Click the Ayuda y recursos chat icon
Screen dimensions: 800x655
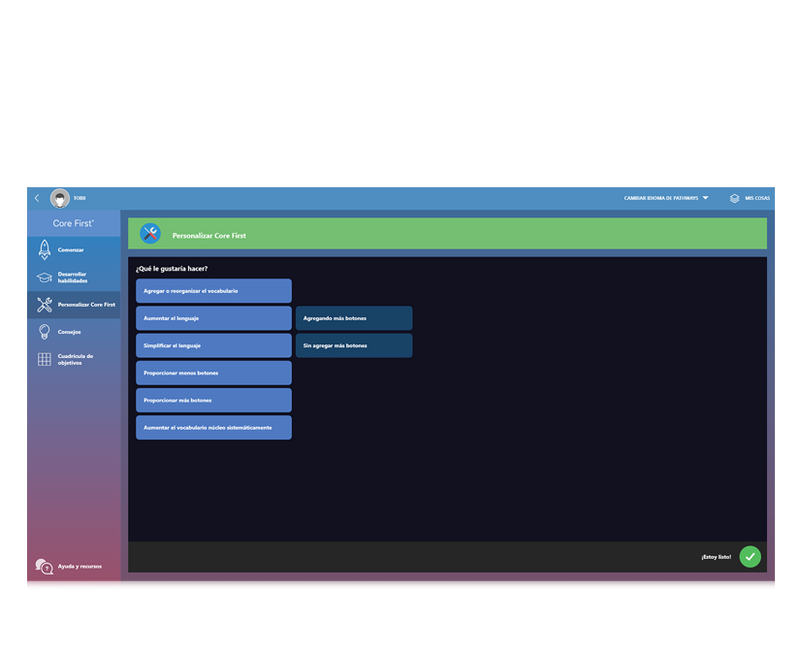coord(44,566)
